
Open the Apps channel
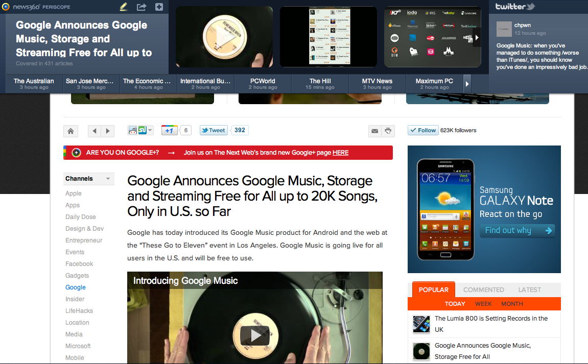coord(73,205)
